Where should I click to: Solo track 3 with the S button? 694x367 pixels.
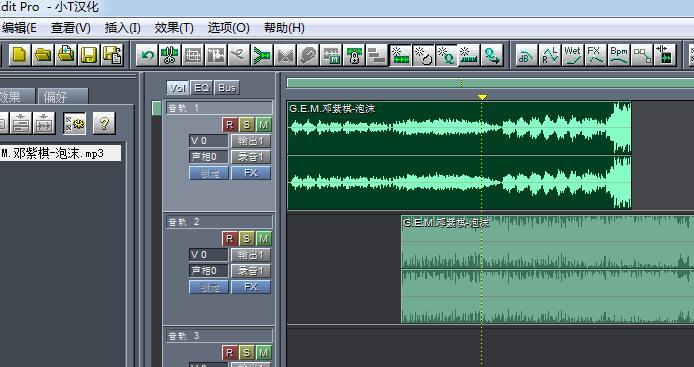(x=247, y=353)
